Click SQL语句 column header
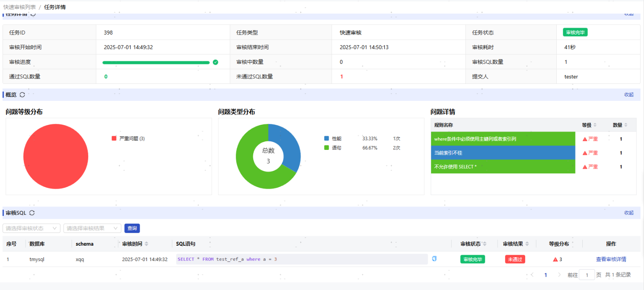 (186, 244)
